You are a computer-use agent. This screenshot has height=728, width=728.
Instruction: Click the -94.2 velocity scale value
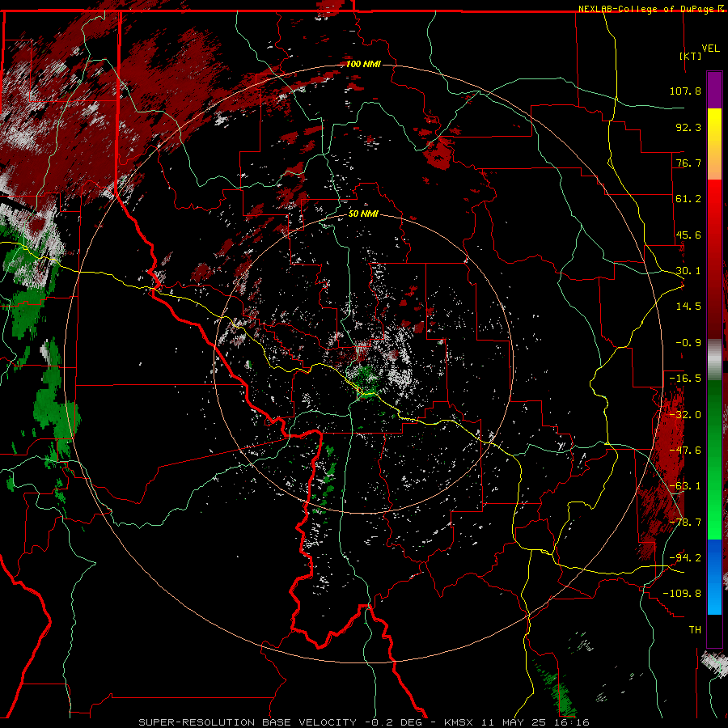coord(685,558)
